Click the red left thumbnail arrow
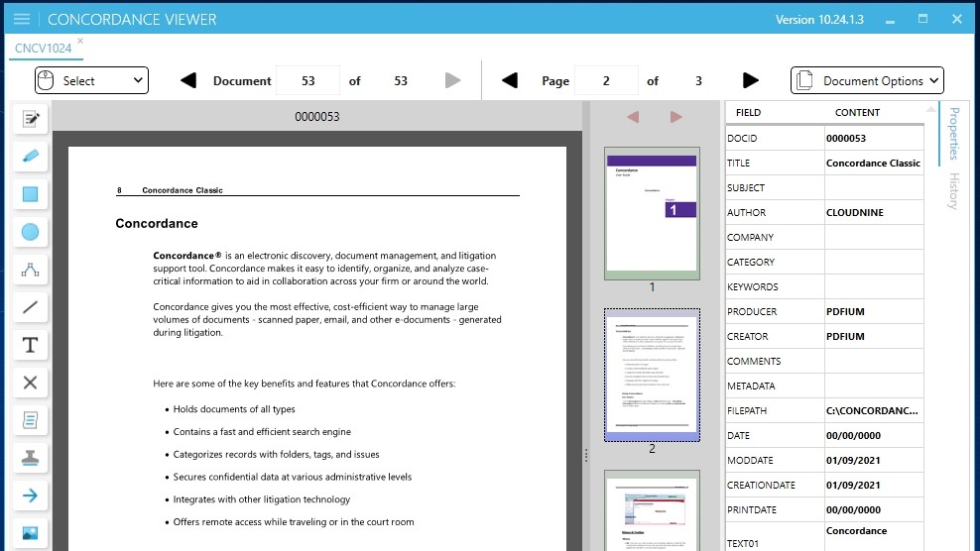The height and width of the screenshot is (551, 980). [x=633, y=117]
